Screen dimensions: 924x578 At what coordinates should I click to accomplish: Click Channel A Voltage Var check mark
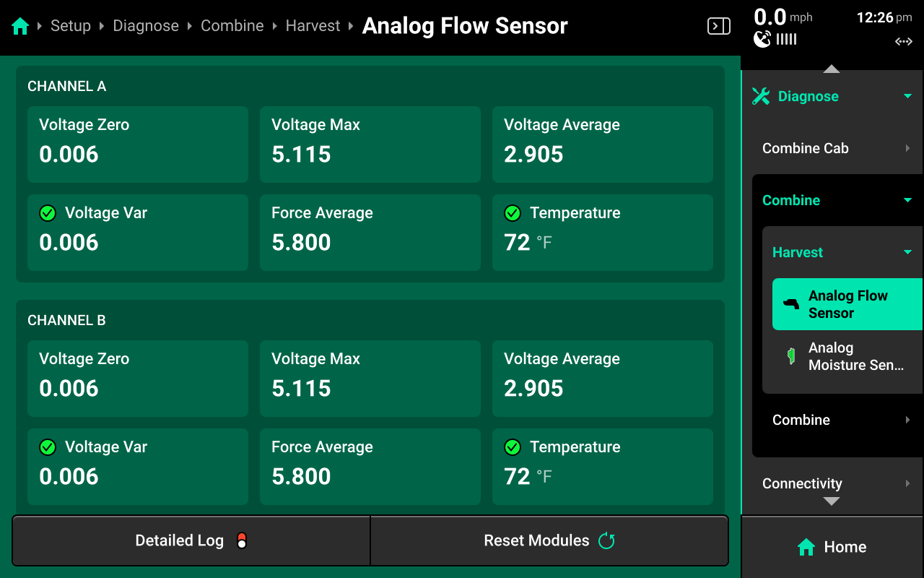click(x=48, y=213)
